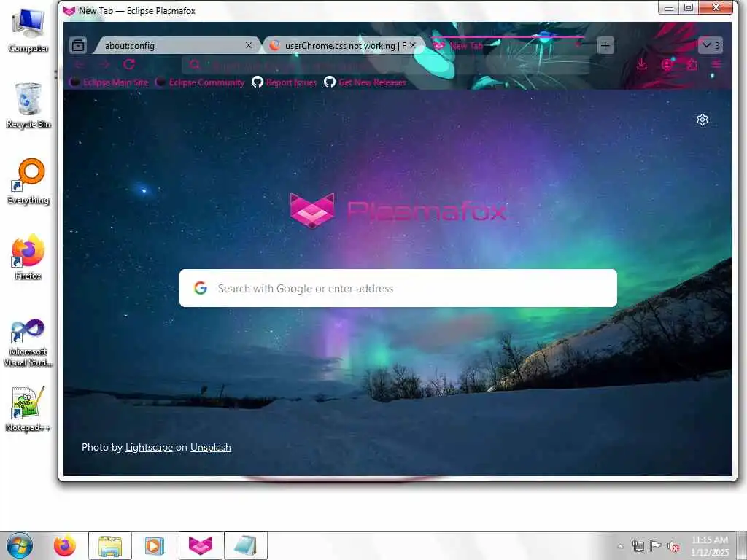Select the New Tab tab
This screenshot has height=560, width=747.
click(x=508, y=46)
